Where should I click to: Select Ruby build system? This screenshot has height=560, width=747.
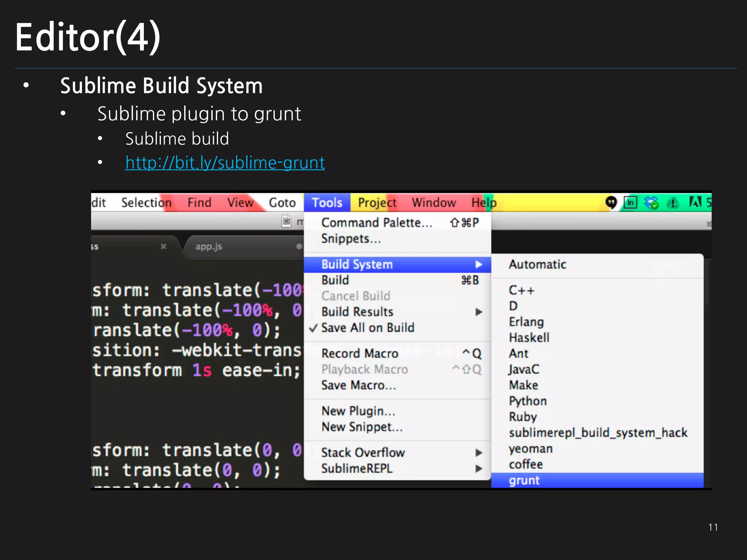tap(597, 417)
